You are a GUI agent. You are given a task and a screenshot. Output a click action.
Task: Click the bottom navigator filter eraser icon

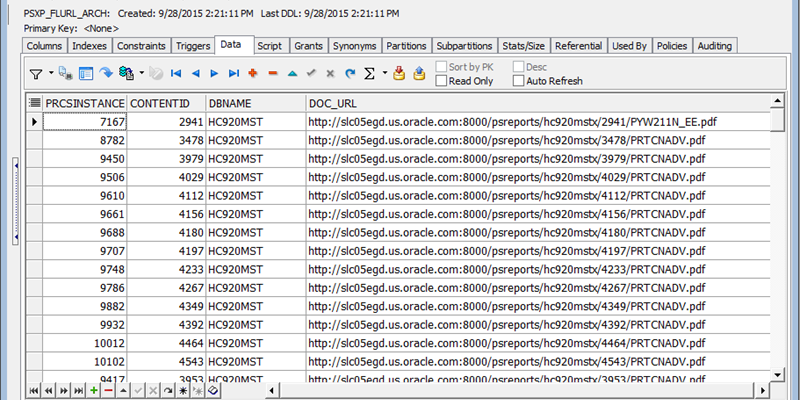tap(213, 391)
